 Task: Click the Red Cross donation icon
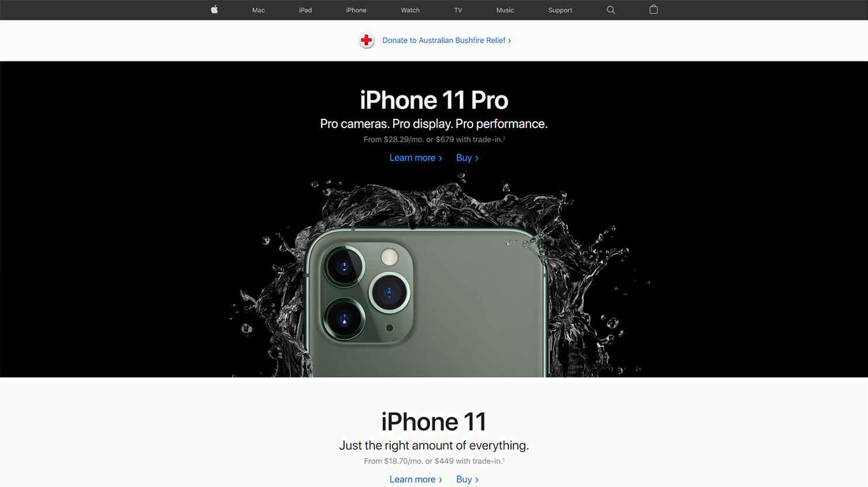367,40
